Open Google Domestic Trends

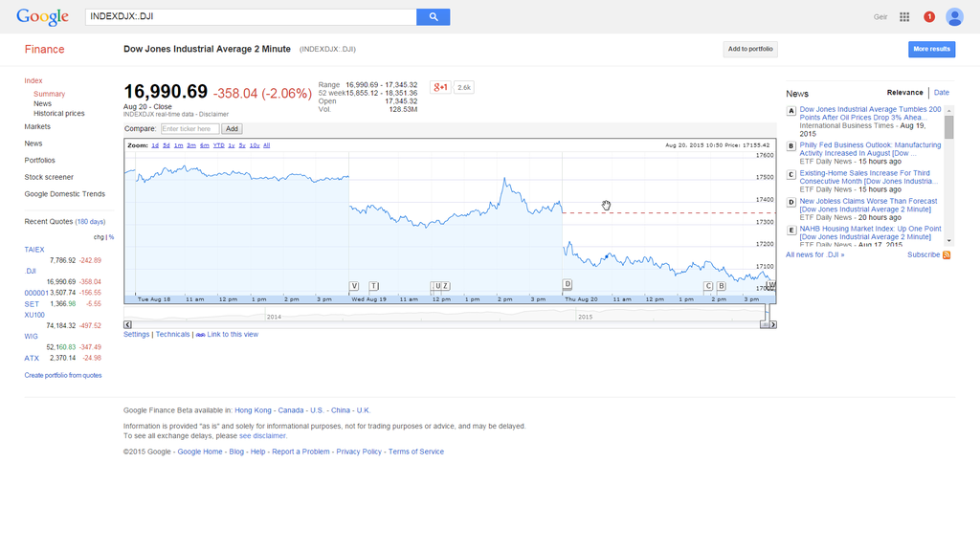coord(64,194)
